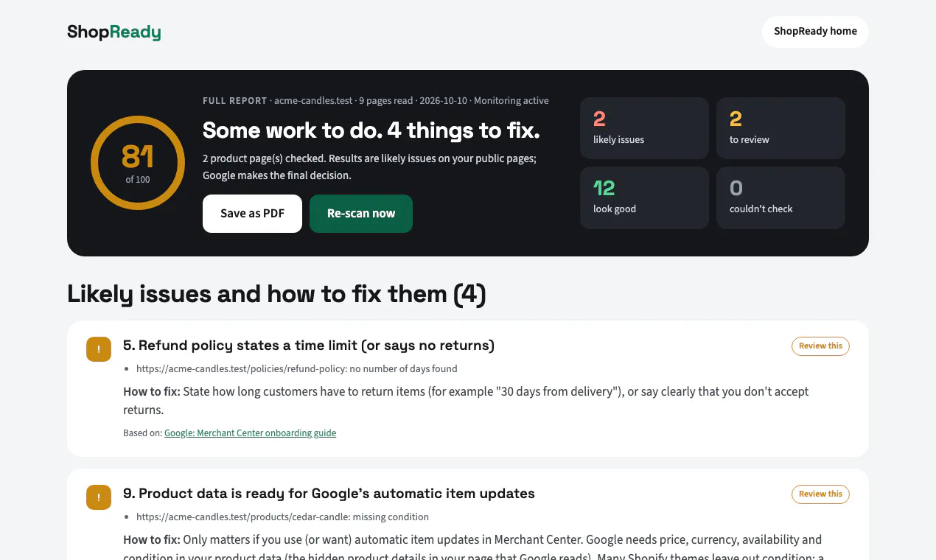Image resolution: width=936 pixels, height=560 pixels.
Task: Click the Product data automatic item updates heading
Action: [329, 494]
